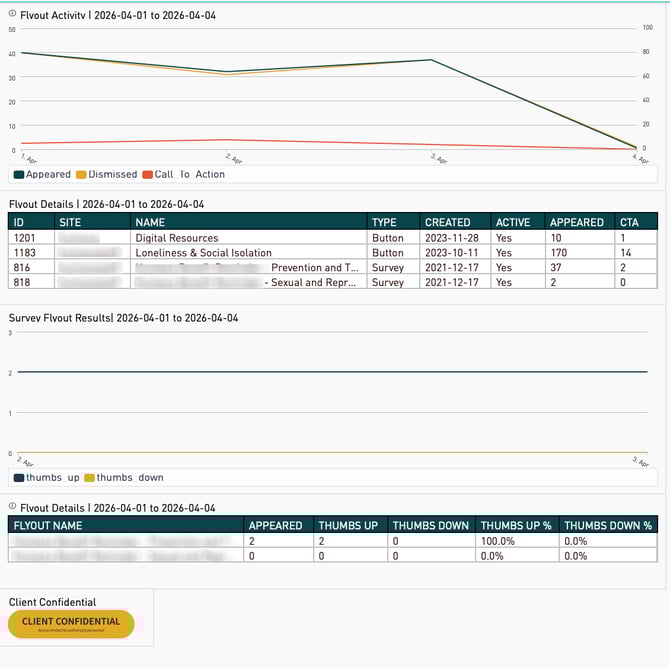The image size is (670, 668).
Task: Click the FLYOUT NAME column header
Action: [x=48, y=525]
